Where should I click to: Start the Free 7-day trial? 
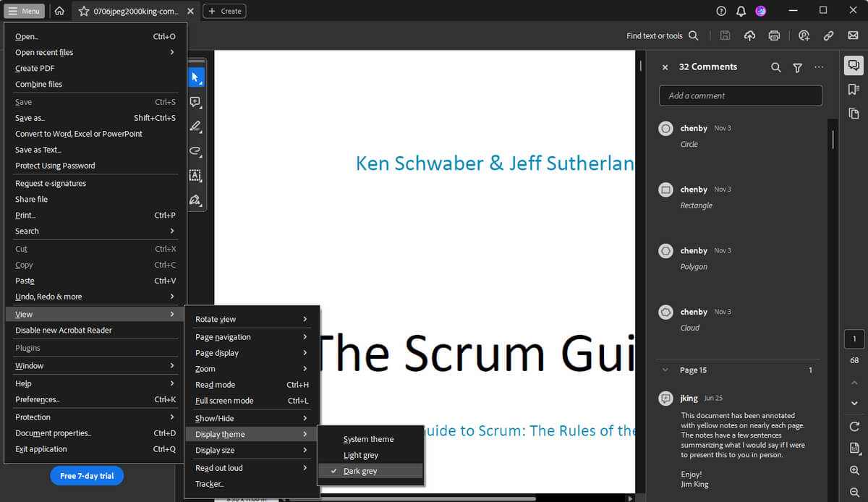coord(87,475)
